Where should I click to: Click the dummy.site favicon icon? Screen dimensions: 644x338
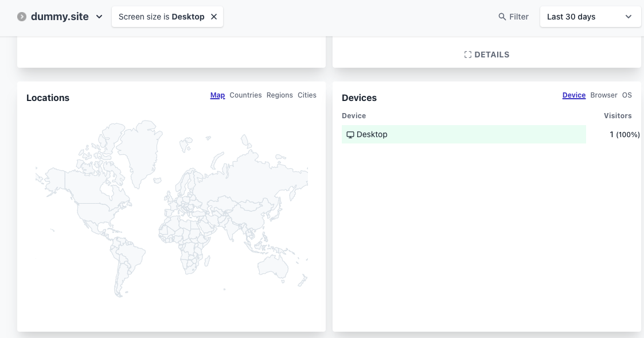click(x=22, y=17)
